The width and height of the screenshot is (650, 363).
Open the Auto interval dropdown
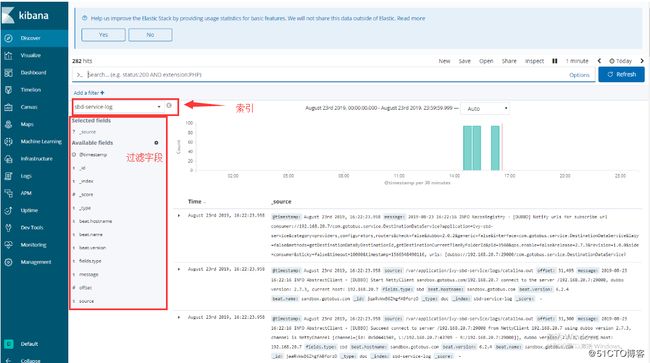tap(486, 109)
